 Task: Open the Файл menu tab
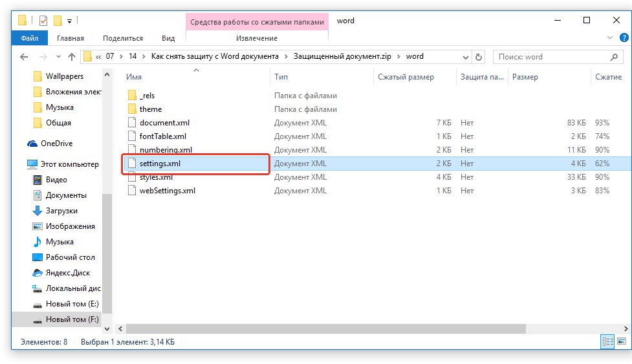pos(29,38)
